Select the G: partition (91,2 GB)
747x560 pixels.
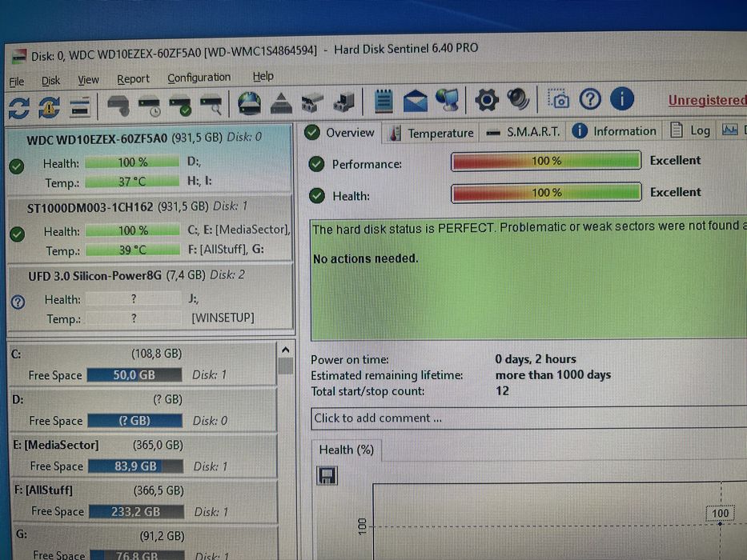pos(147,543)
